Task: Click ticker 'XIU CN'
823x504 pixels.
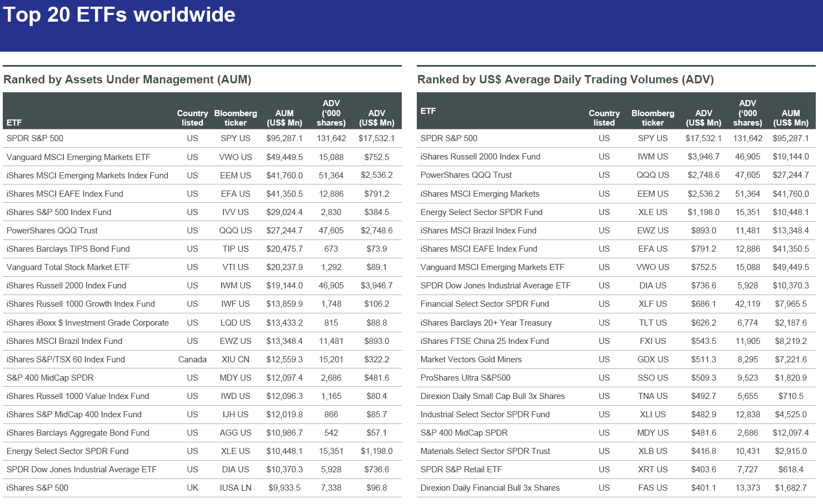Action: [x=236, y=360]
